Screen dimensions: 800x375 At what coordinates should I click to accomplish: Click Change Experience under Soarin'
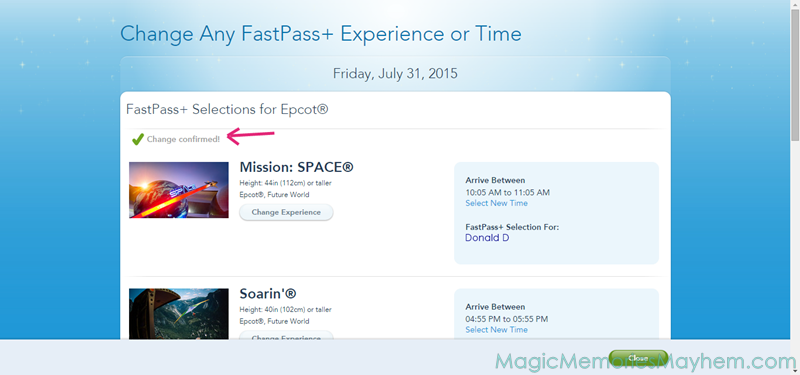point(286,336)
